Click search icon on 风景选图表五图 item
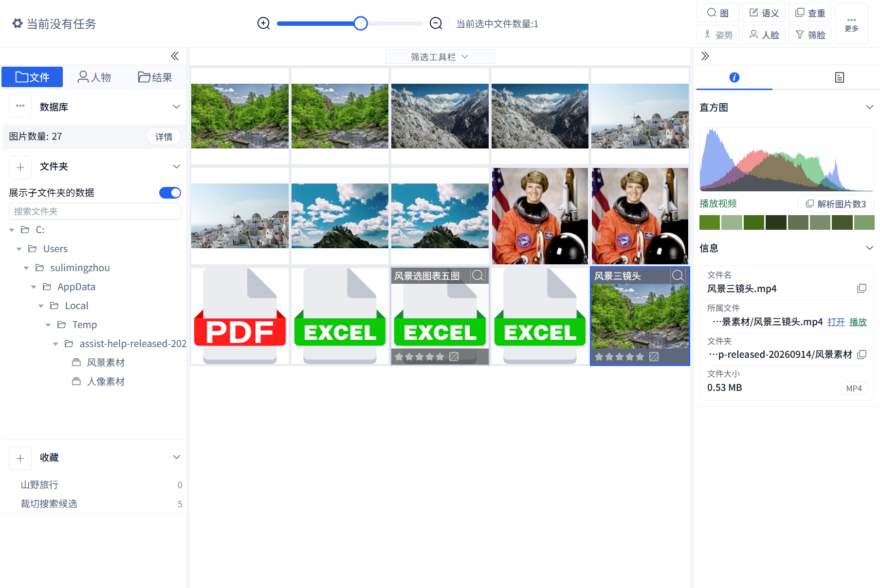880x588 pixels. [478, 276]
